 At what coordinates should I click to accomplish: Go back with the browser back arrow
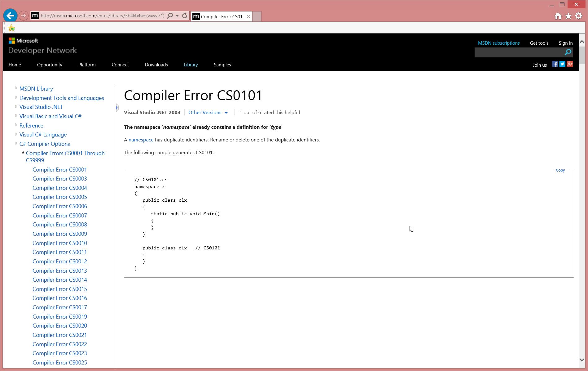pyautogui.click(x=10, y=16)
